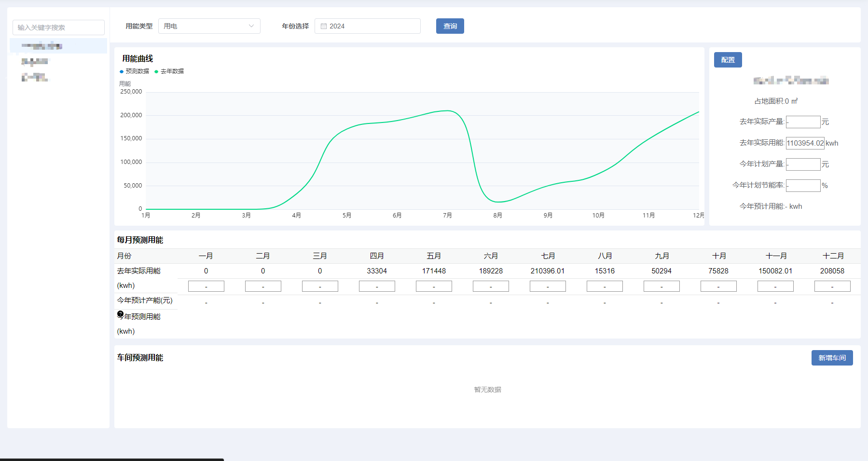Click the 查询 button

pos(450,26)
